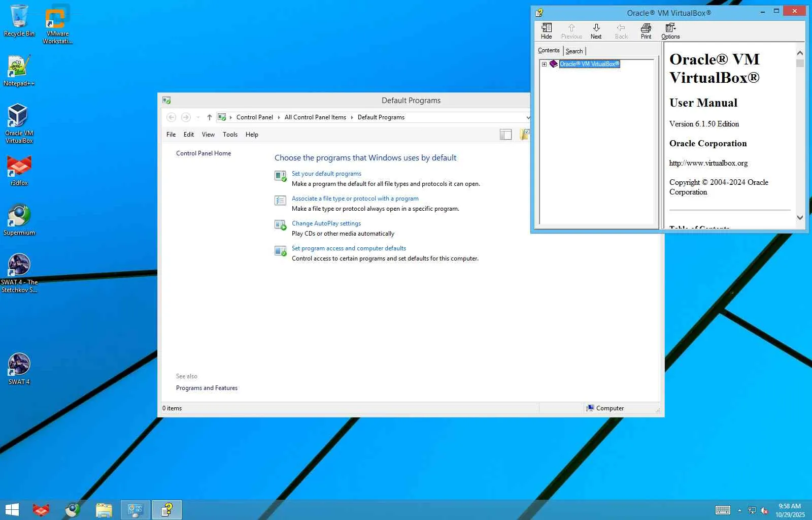Viewport: 812px width, 520px height.
Task: Click the Change AutoPlay settings icon
Action: [280, 225]
